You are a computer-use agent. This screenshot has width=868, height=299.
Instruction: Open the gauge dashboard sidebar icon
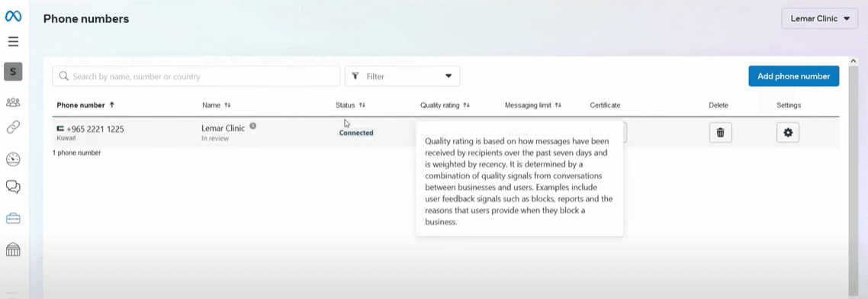pos(13,159)
